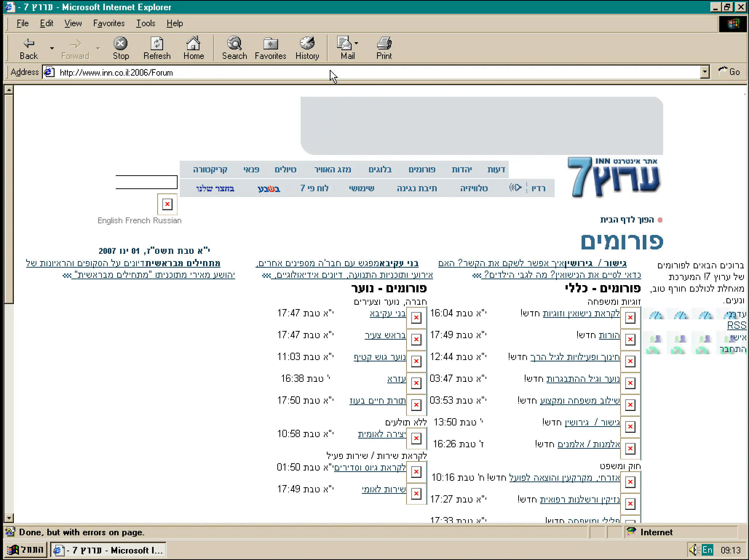
Task: Click the Refresh page icon
Action: point(157,44)
